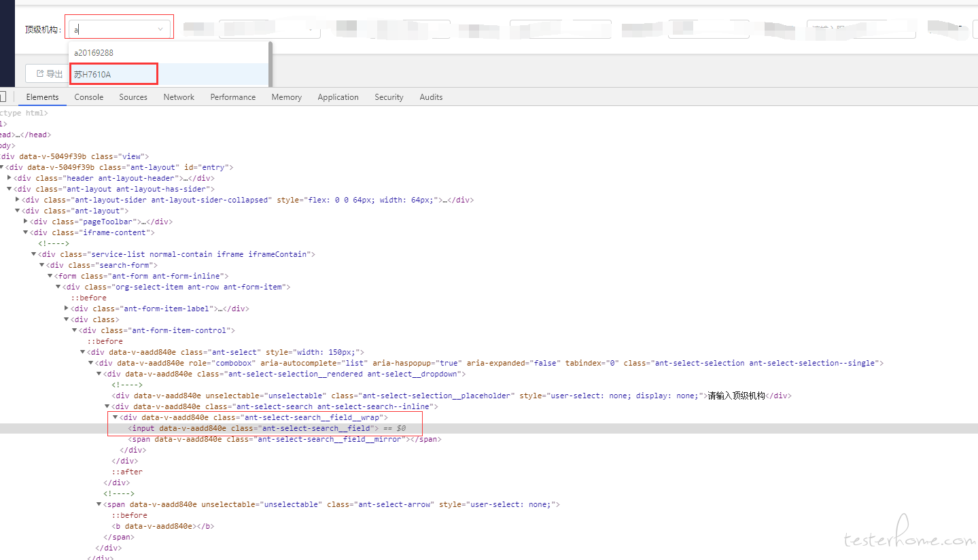The image size is (978, 560).
Task: Select the div class="view" line
Action: coord(74,156)
